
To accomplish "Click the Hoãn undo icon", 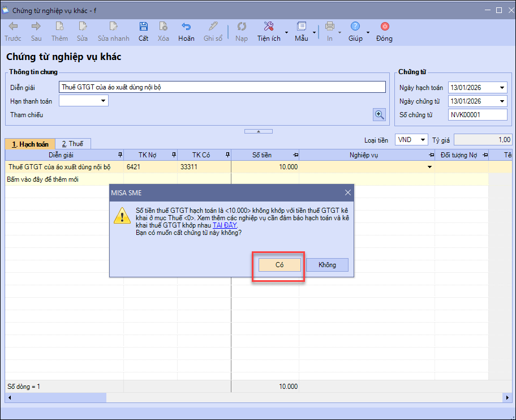I will [186, 27].
